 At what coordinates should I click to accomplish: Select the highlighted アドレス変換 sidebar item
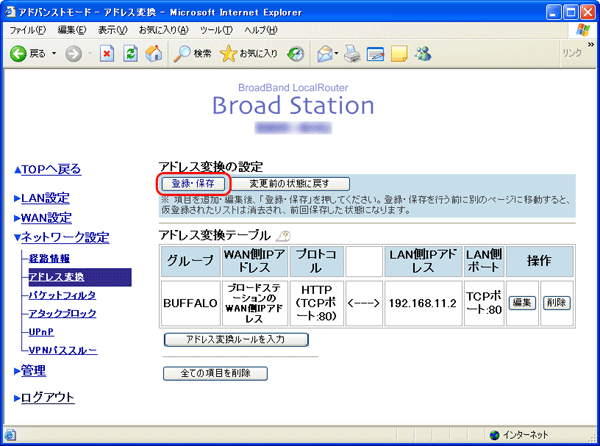[80, 277]
